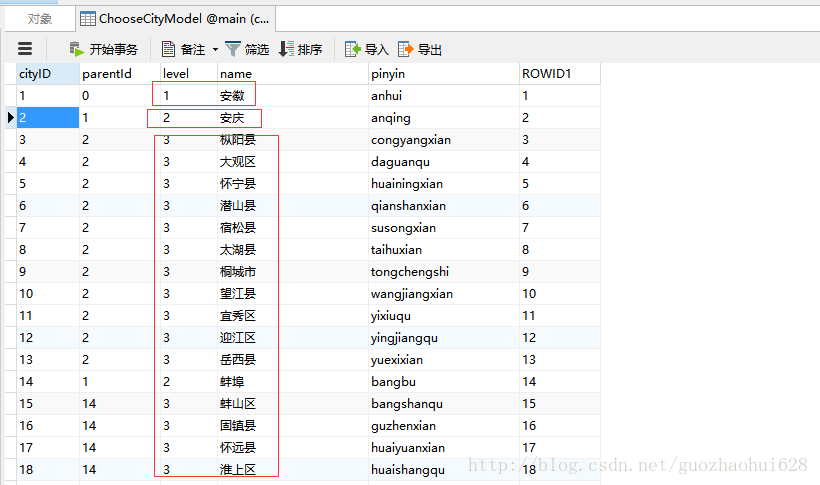The width and height of the screenshot is (820, 485).
Task: Select the name cell 宜秀区
Action: coord(293,315)
